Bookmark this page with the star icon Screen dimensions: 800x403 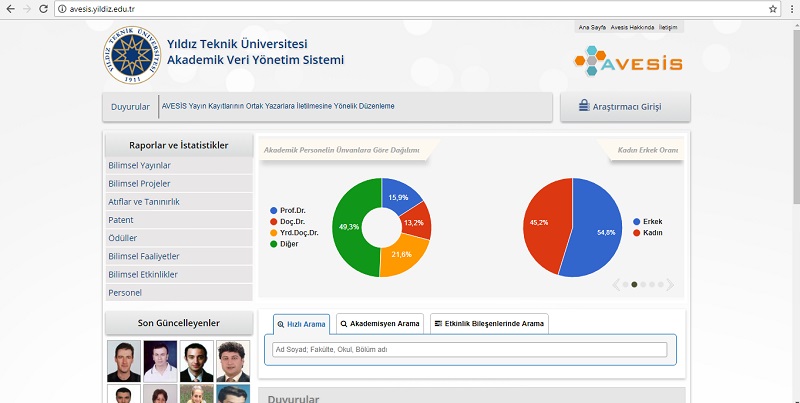(773, 9)
